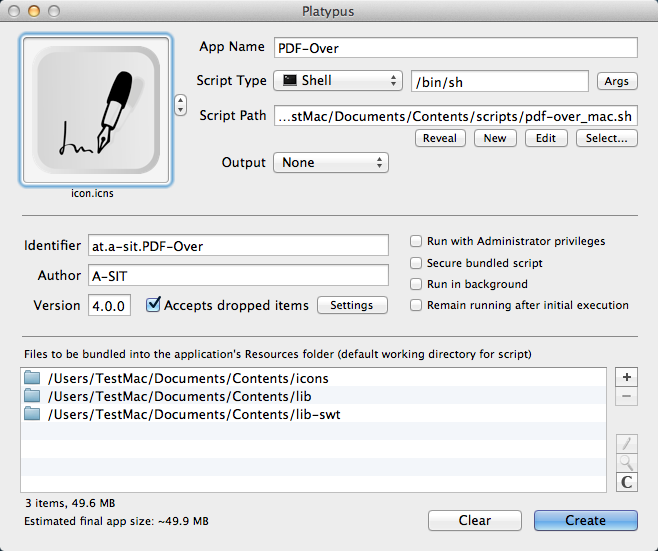Screen dimensions: 658x551
Task: Open the Script Type Shell dropdown
Action: pyautogui.click(x=338, y=80)
